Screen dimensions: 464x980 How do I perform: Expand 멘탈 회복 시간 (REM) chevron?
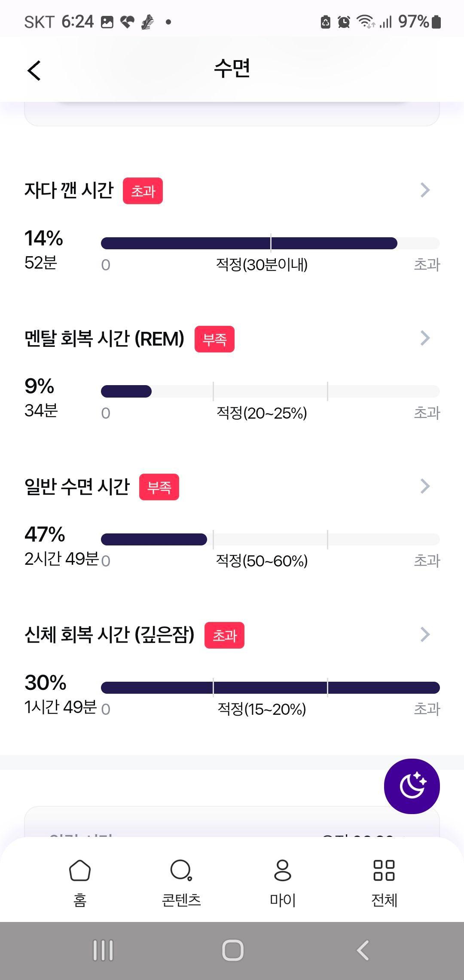[425, 338]
